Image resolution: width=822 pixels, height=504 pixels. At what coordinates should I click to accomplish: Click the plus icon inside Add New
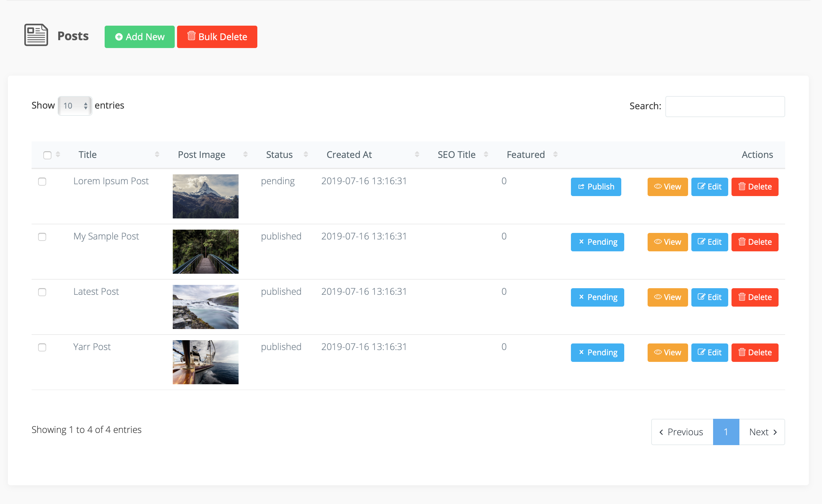(x=119, y=37)
